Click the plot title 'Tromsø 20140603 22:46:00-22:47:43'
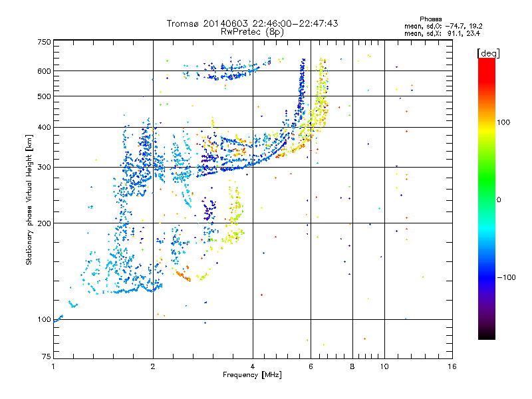Image resolution: width=532 pixels, height=399 pixels. [252, 23]
